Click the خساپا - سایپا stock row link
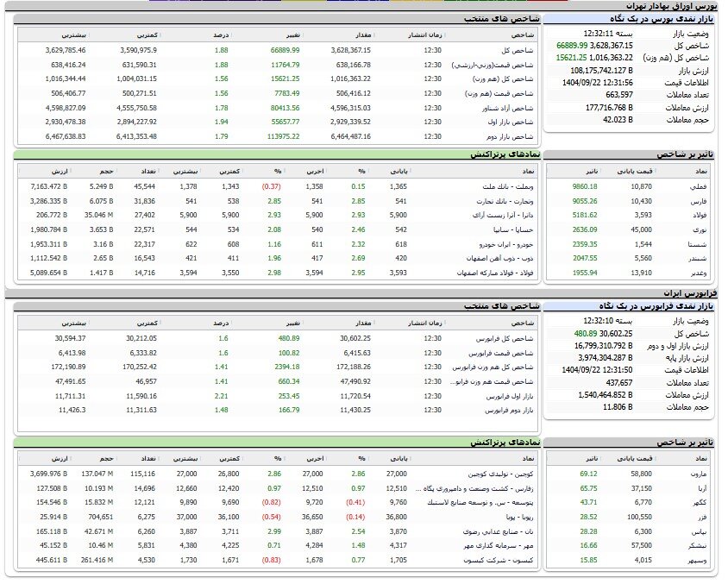728x584 pixels. pyautogui.click(x=509, y=229)
